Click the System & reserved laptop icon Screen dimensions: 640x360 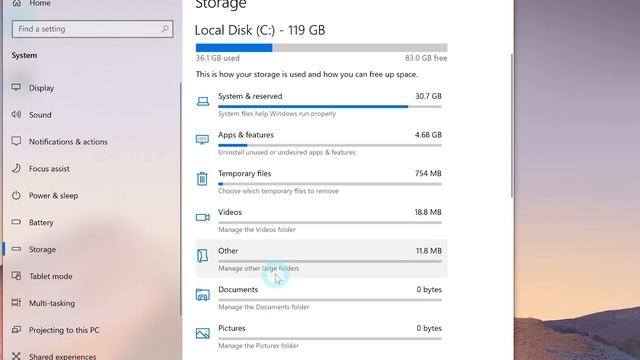click(203, 101)
